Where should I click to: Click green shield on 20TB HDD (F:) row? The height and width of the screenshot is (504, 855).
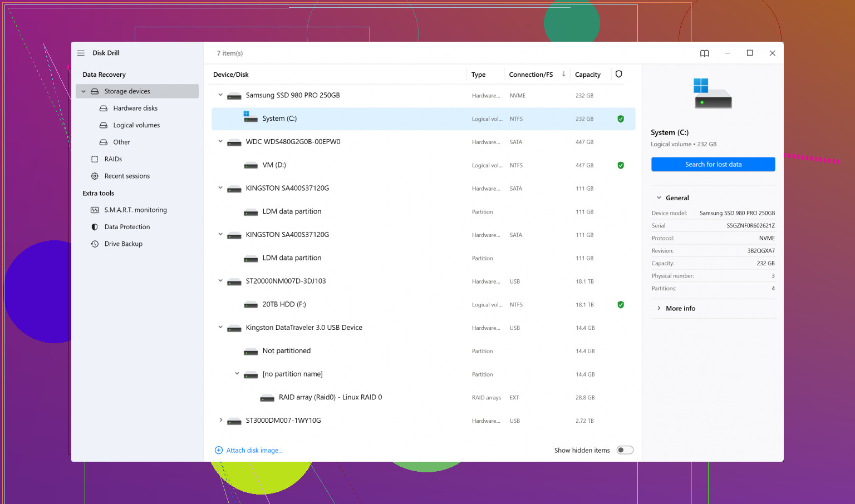pyautogui.click(x=620, y=305)
